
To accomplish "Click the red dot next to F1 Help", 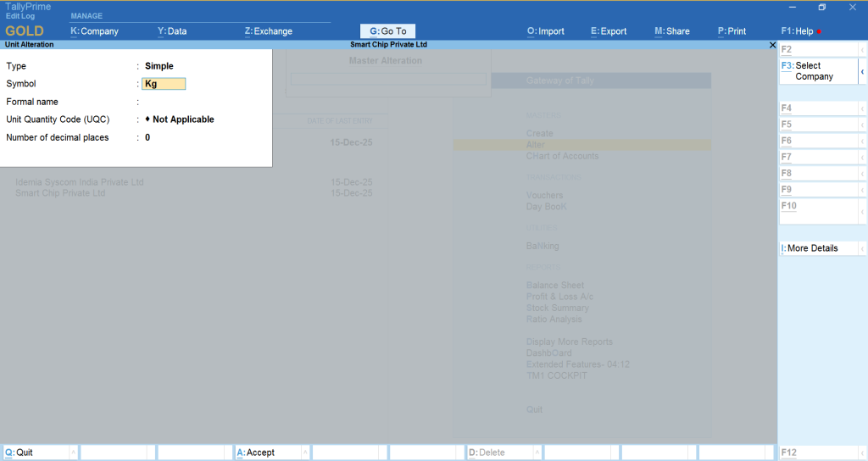I will click(x=819, y=32).
